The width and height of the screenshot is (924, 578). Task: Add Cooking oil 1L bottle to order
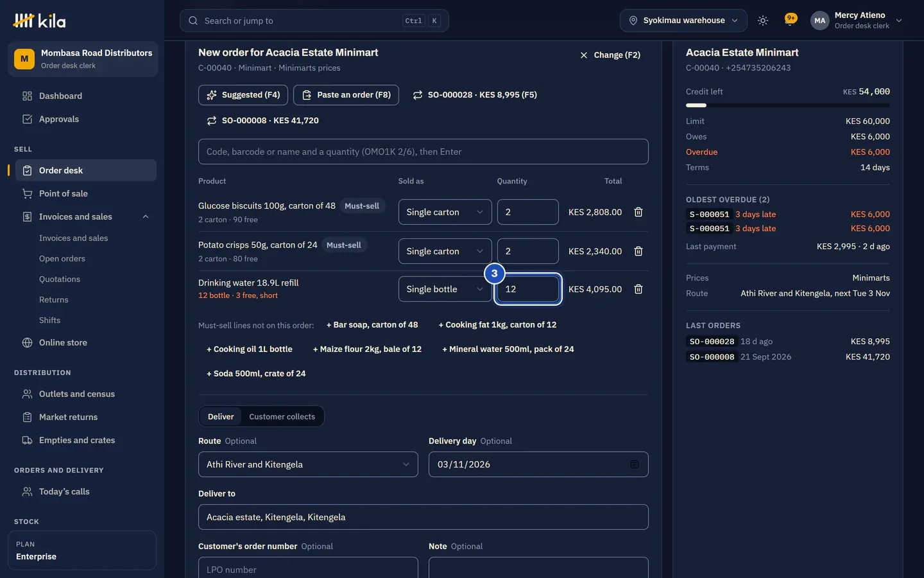click(x=250, y=349)
